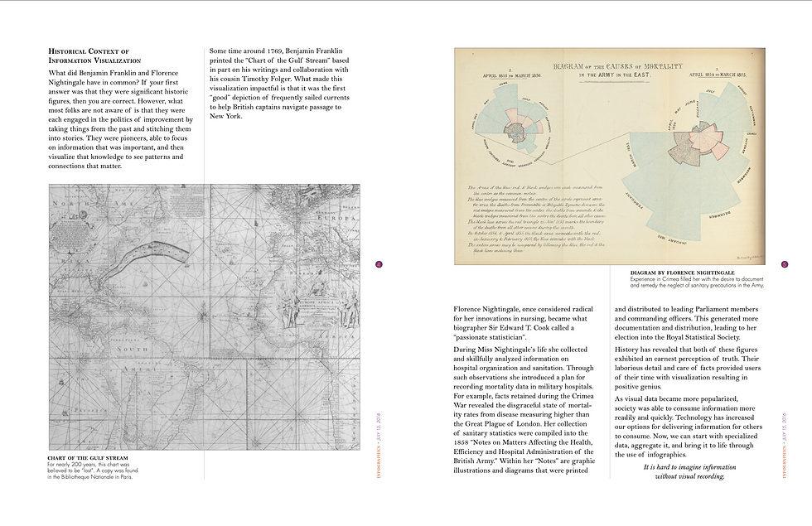Click the paragraph starting 'Some time around 1769'
The image size is (812, 526).
(x=280, y=84)
